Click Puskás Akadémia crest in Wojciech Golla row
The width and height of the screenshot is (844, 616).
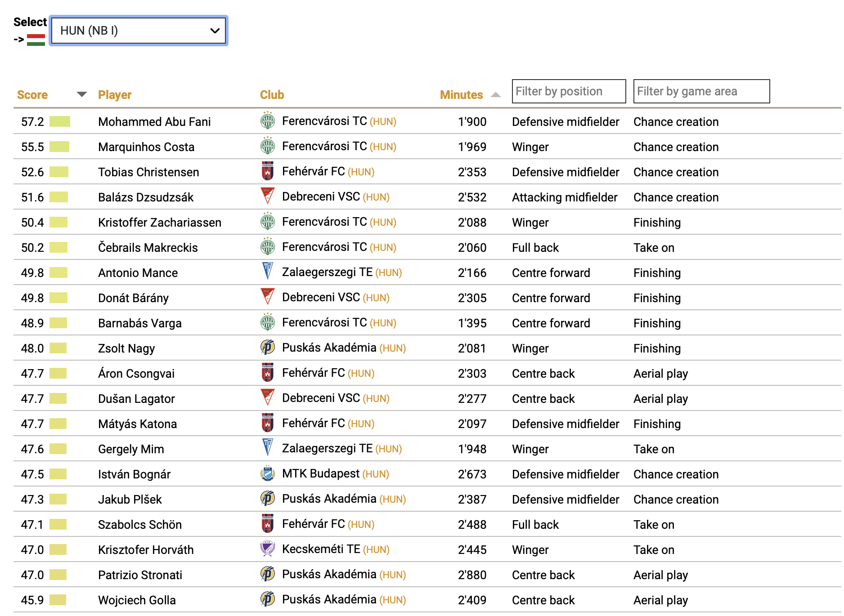coord(268,599)
